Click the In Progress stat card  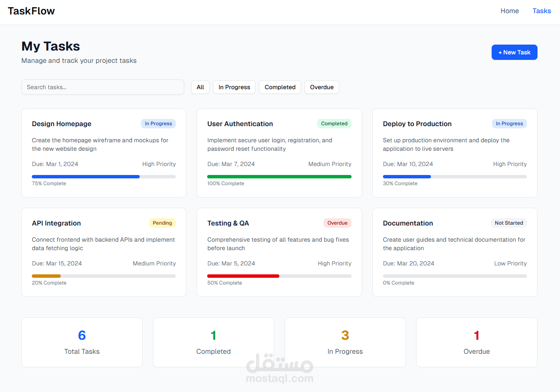point(345,342)
